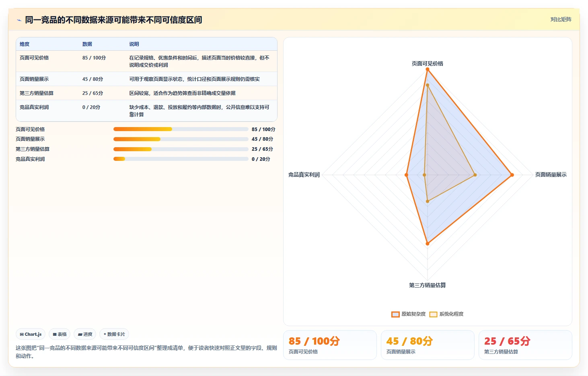The height and width of the screenshot is (376, 588).
Task: Toggle the 系统化程度 legend label
Action: (x=451, y=314)
